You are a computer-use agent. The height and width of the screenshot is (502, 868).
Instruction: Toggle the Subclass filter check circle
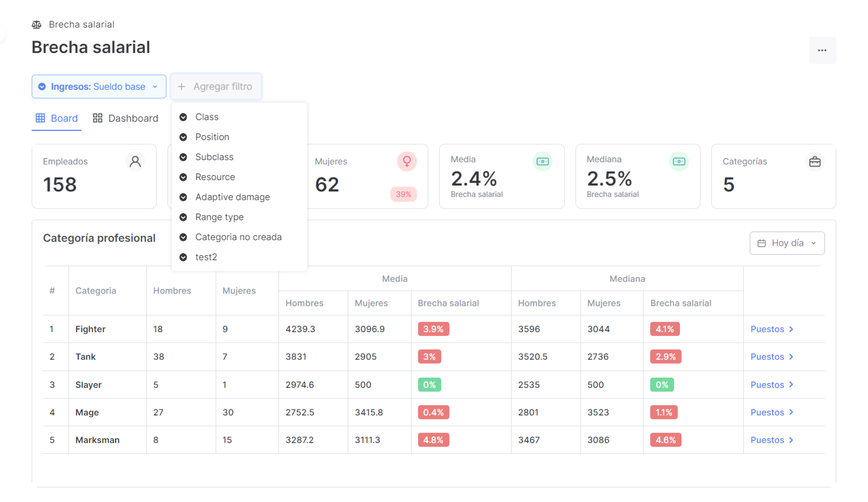183,157
